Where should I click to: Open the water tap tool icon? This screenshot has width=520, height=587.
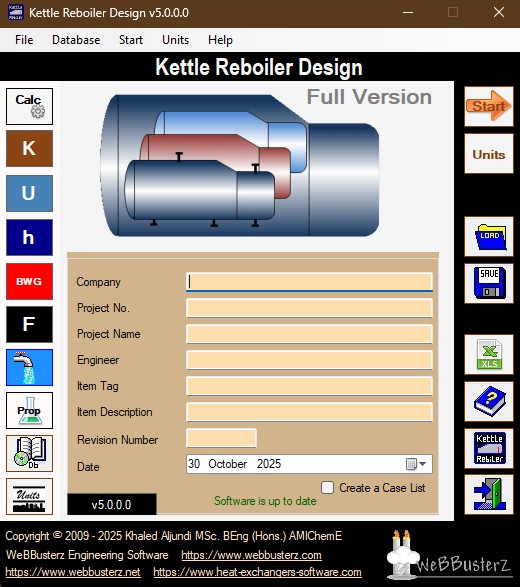click(29, 367)
